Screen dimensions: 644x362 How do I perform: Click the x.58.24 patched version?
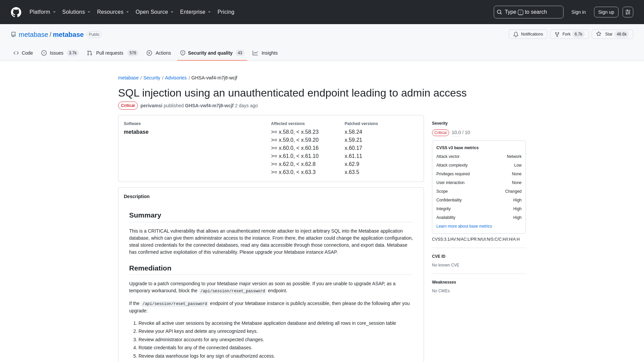point(354,132)
